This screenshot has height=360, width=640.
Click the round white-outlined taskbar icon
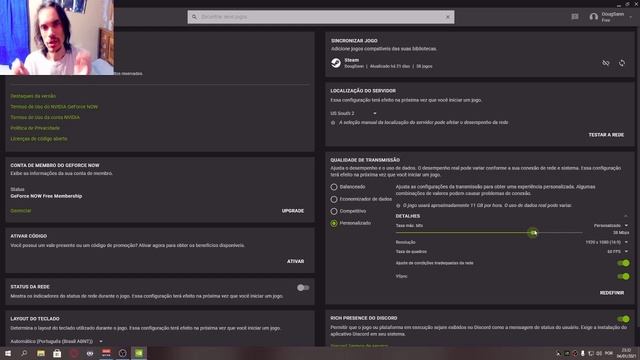[x=122, y=353]
